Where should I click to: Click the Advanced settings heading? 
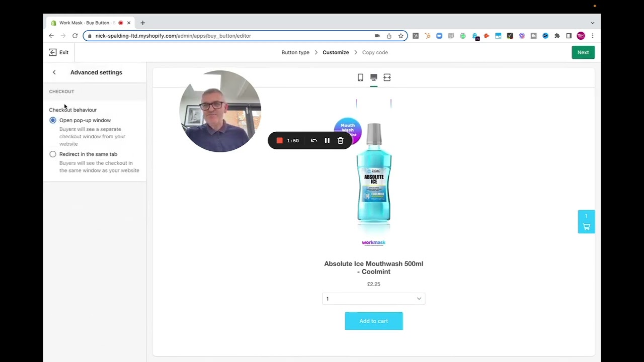point(96,72)
